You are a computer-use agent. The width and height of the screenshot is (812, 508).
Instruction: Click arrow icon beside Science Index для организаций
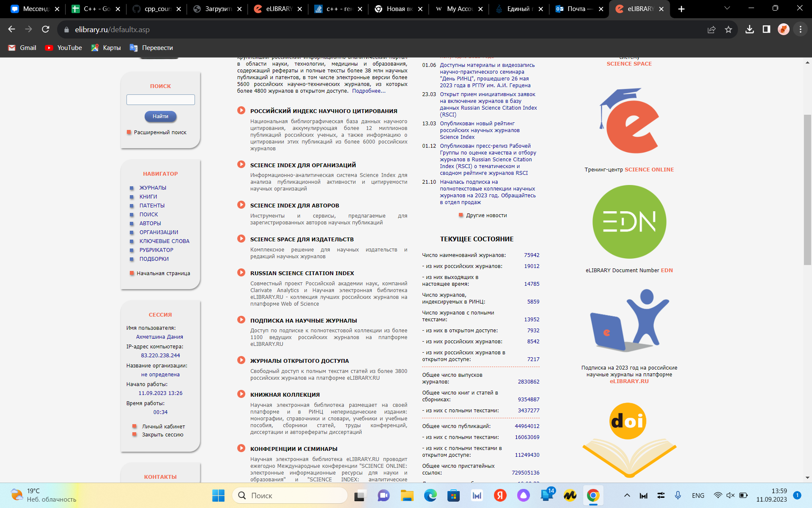click(241, 165)
